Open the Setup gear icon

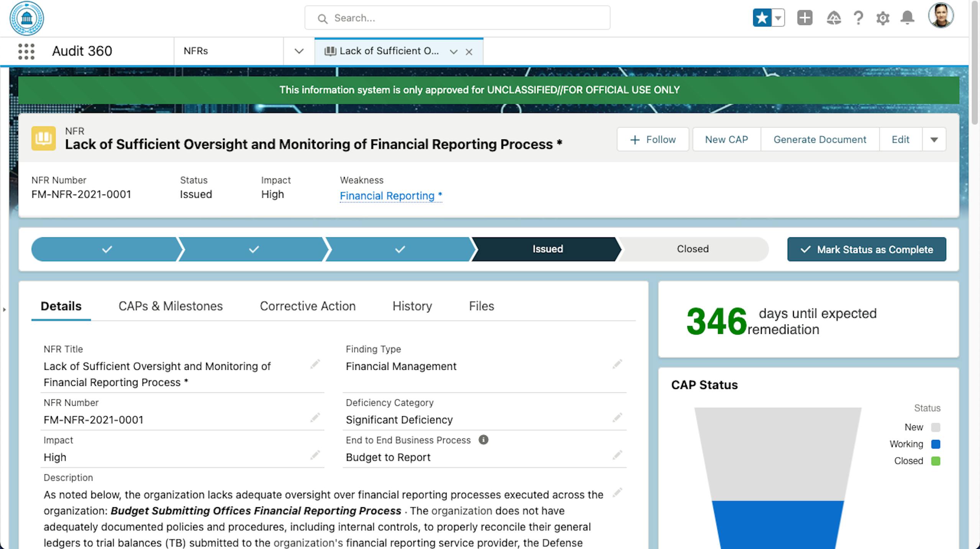(883, 18)
